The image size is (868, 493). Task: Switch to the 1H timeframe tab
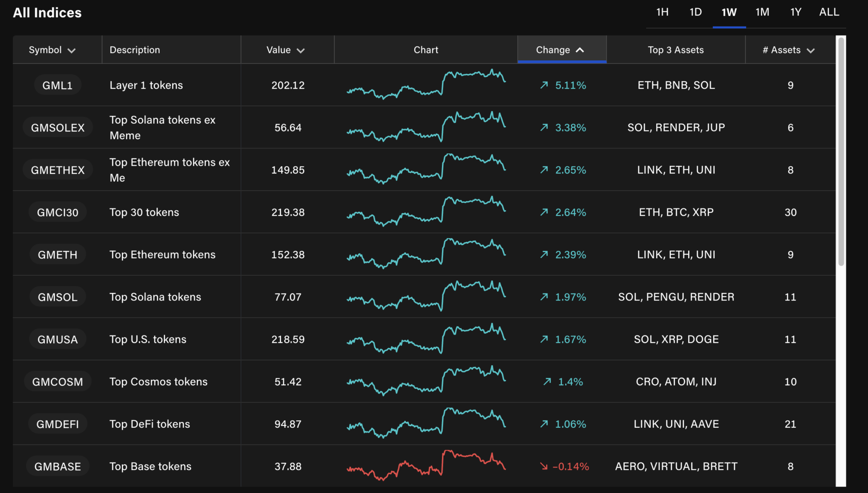click(x=662, y=12)
